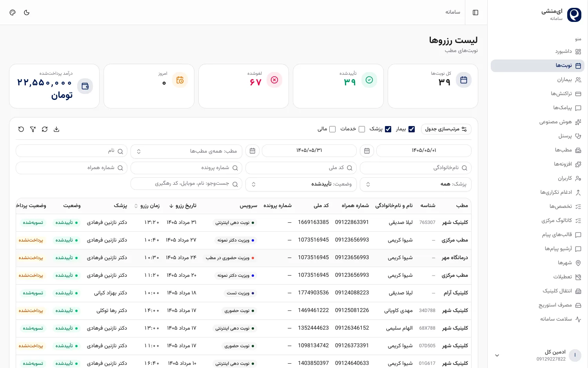
Task: Click the تأییدشده checkmark card icon
Action: click(369, 80)
